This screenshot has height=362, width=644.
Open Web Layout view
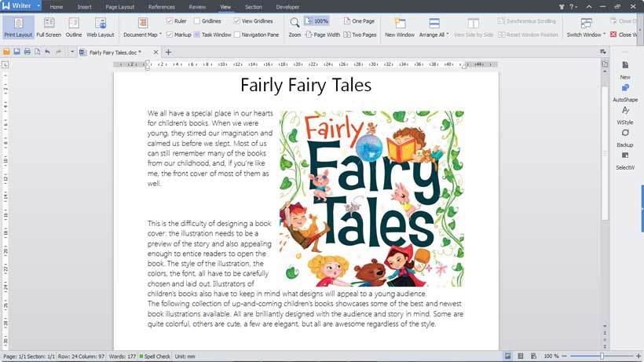click(101, 27)
